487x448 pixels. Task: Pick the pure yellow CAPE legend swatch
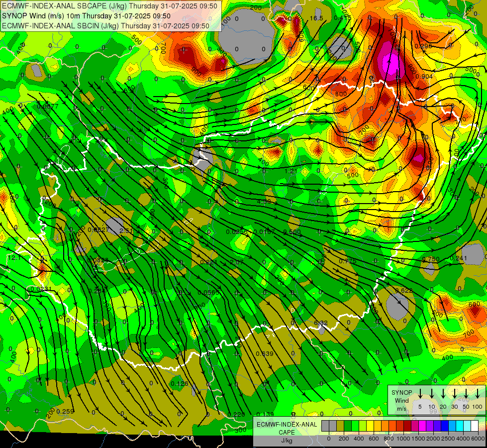(370, 426)
